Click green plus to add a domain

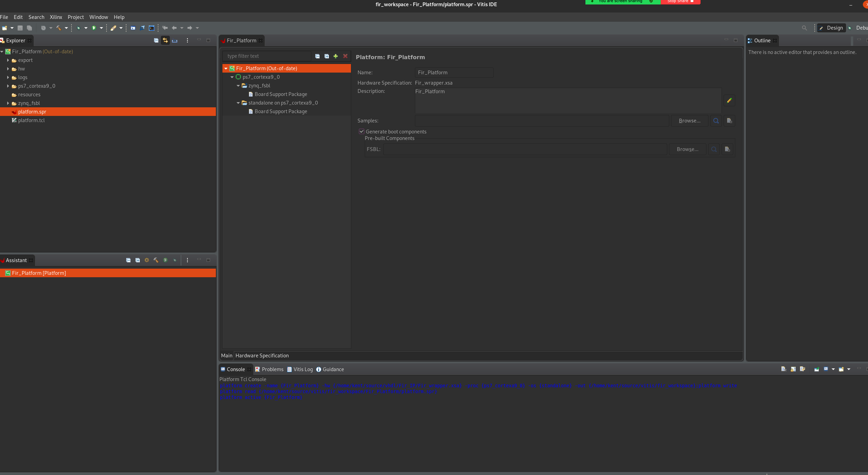(336, 56)
